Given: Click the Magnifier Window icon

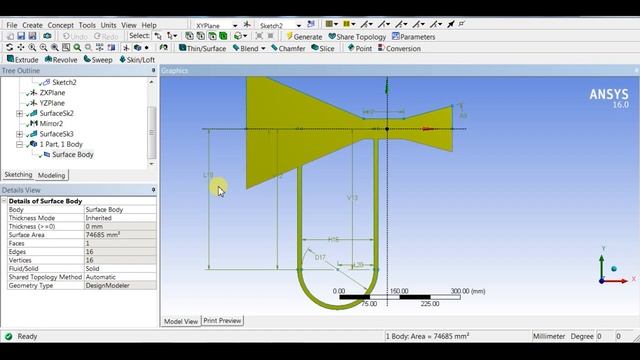Looking at the screenshot, I should click(66, 48).
